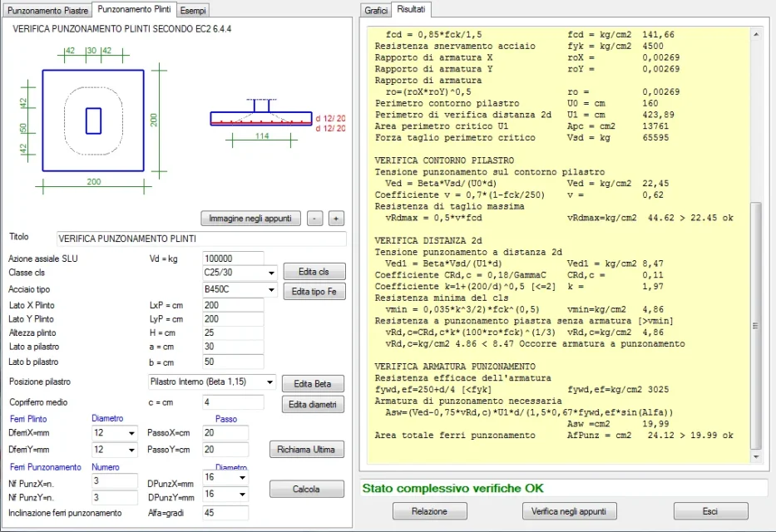Viewport: 776px width, 532px height.
Task: Open the Esempi tab
Action: [x=193, y=10]
